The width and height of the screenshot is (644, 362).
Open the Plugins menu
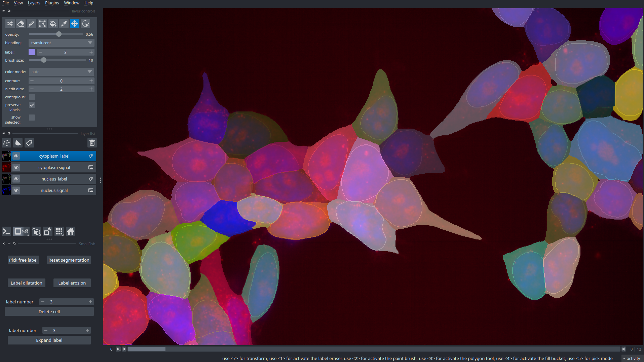[x=52, y=3]
